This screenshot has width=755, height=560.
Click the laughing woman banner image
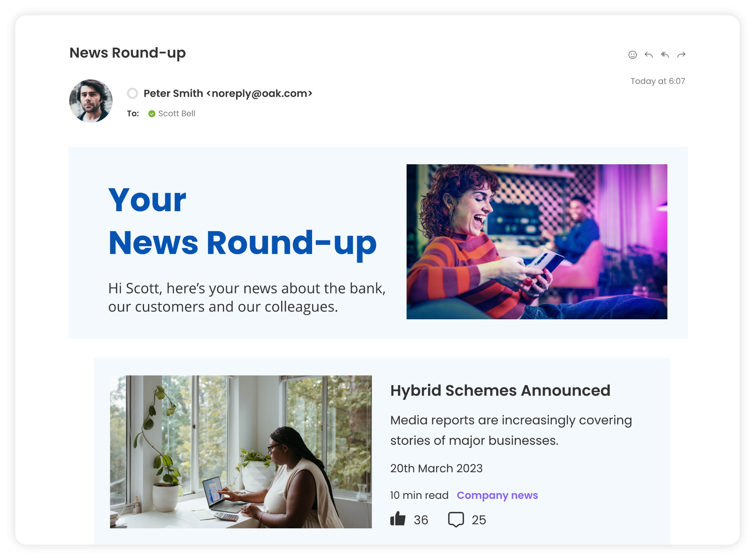tap(537, 241)
